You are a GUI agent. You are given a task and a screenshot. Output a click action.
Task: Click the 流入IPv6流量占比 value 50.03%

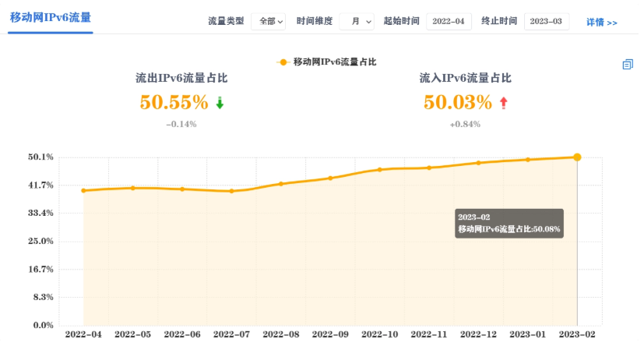tap(458, 102)
